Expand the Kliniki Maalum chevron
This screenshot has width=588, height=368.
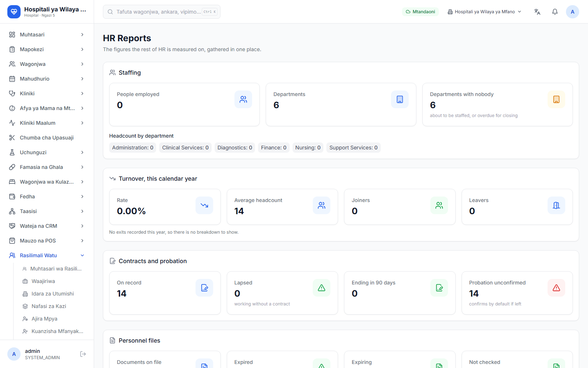point(82,123)
